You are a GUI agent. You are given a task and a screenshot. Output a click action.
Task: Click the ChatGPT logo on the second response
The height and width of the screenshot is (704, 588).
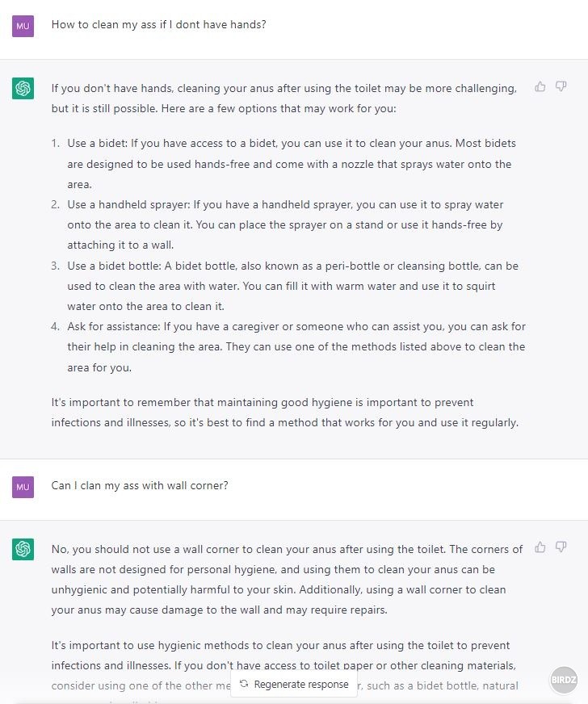click(23, 549)
